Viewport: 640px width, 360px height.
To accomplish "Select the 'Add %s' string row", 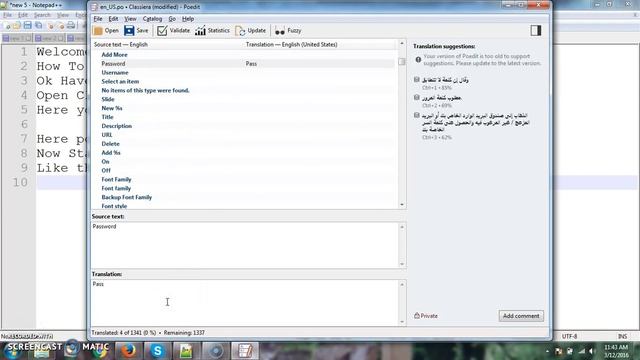I will click(244, 153).
